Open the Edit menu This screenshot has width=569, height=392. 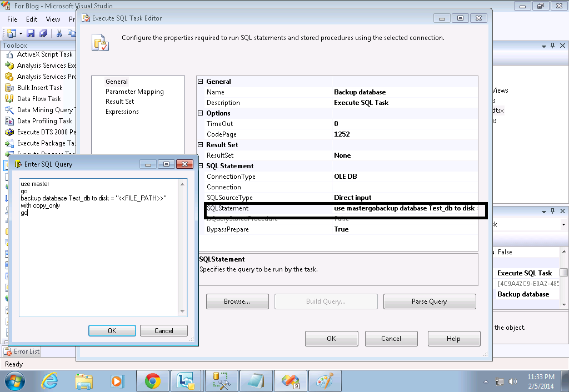point(32,19)
